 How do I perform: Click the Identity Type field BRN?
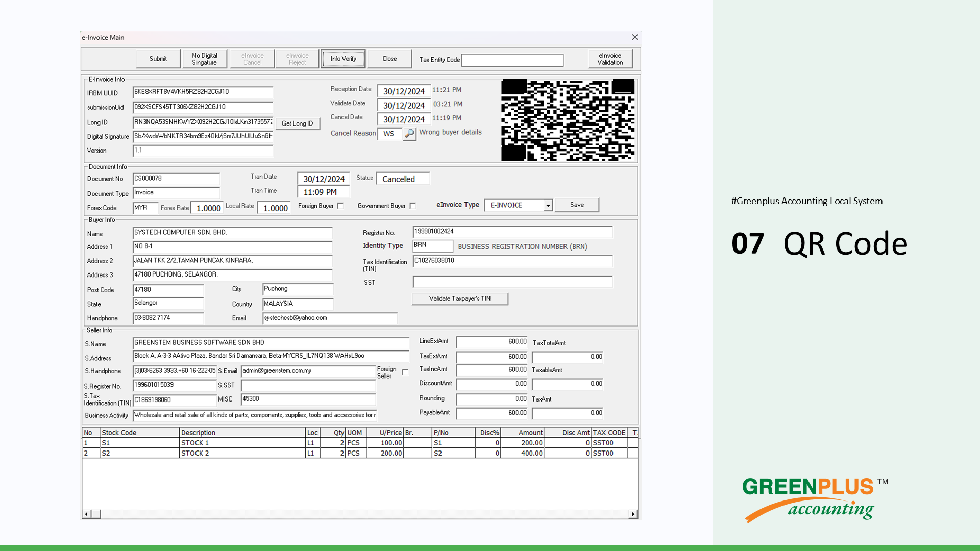[x=433, y=245]
